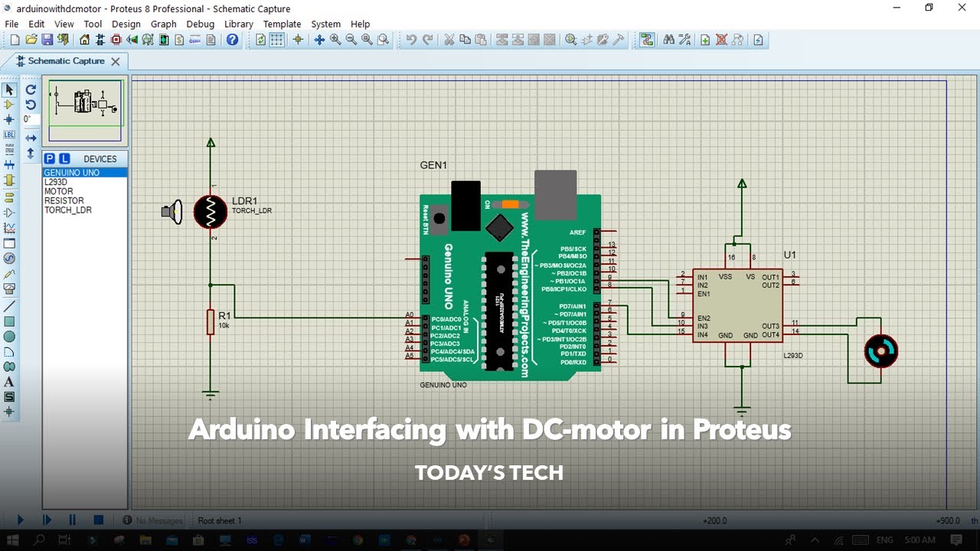980x551 pixels.
Task: Search parts with binoculars icon
Action: 669,40
